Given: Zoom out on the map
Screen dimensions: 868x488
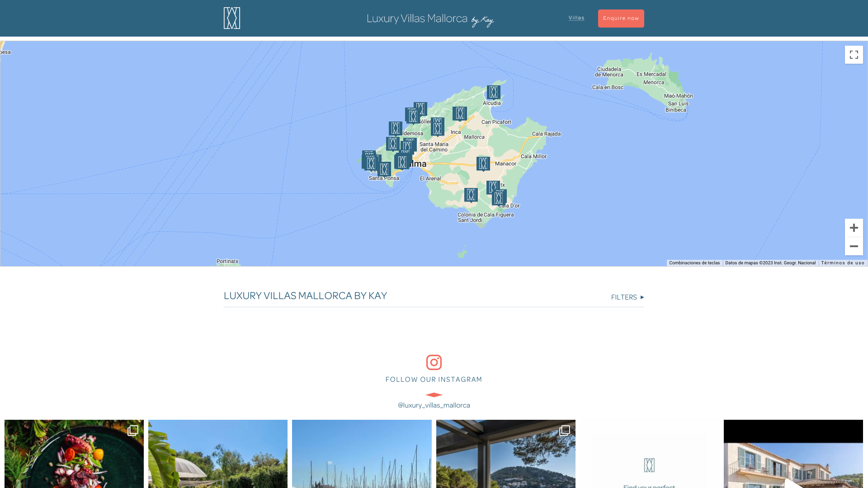Looking at the screenshot, I should click(x=854, y=246).
